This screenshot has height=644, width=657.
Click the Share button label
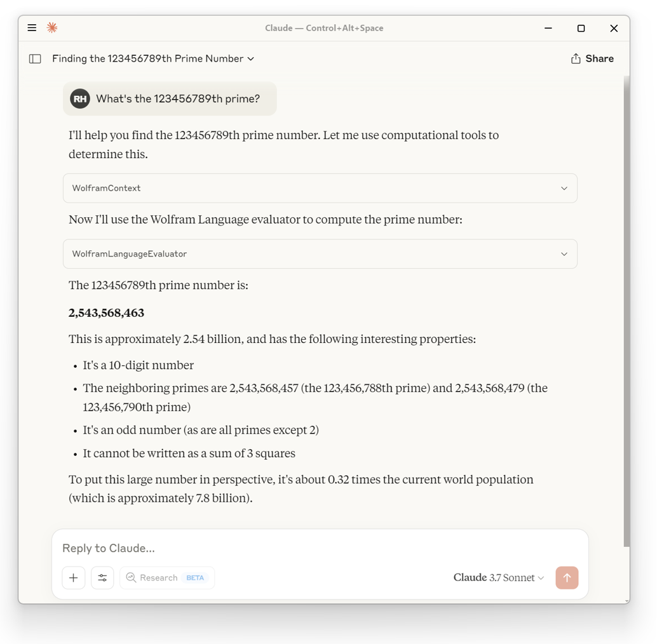point(599,59)
